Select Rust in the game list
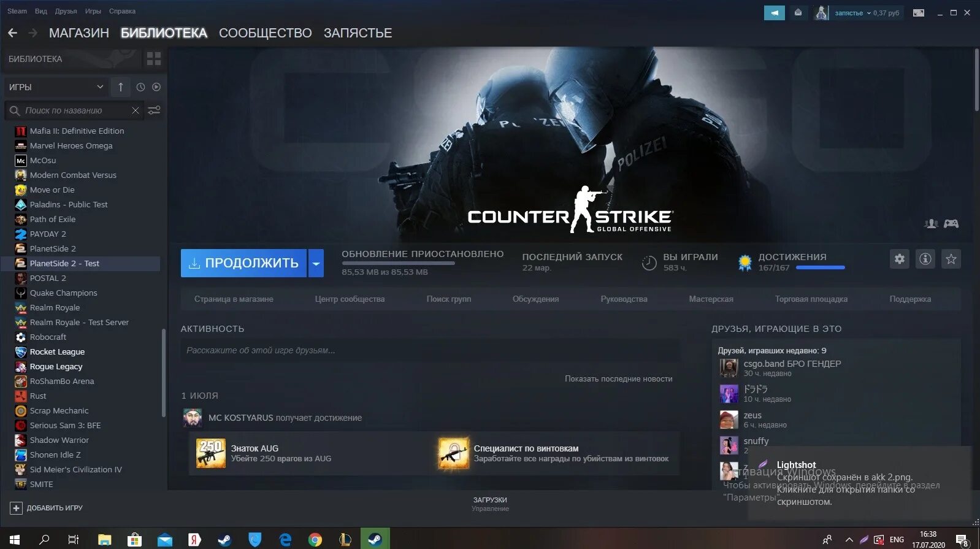Viewport: 980px width, 549px height. tap(38, 396)
